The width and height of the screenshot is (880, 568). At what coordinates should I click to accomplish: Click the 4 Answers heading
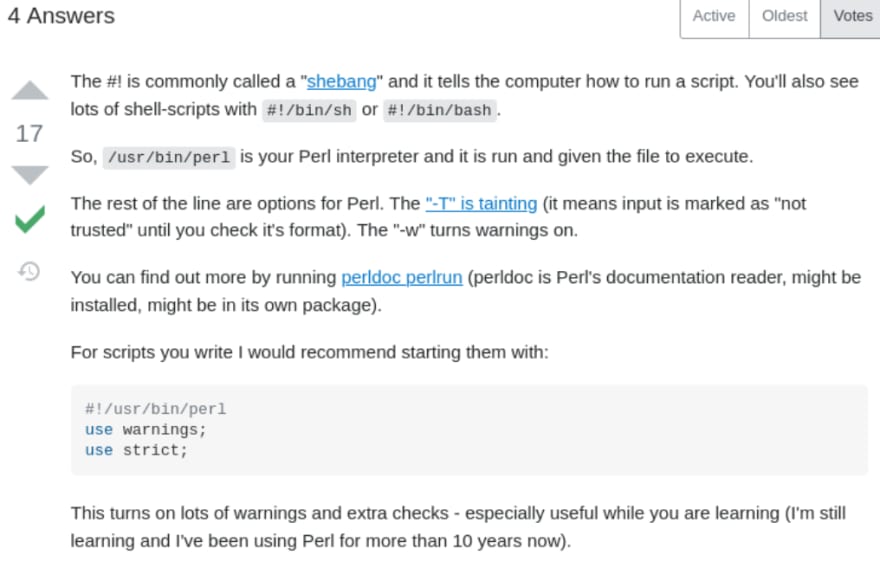61,16
